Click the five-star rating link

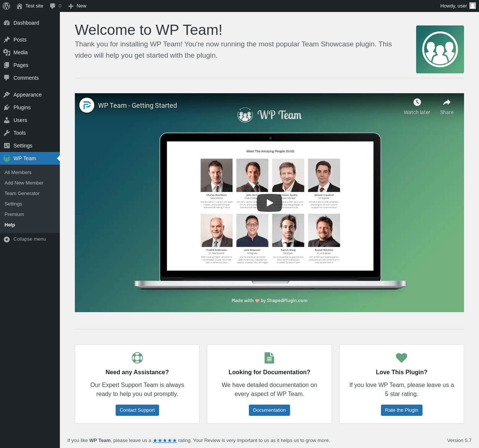tap(165, 441)
